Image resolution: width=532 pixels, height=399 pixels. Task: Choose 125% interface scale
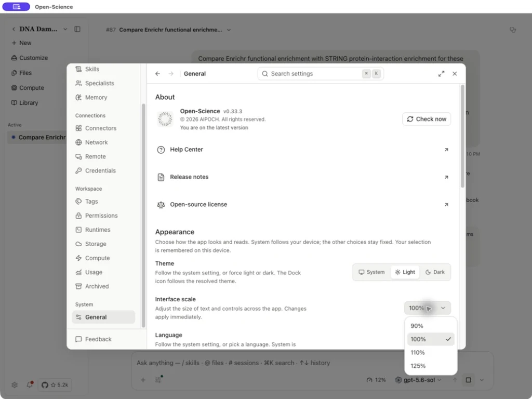click(431, 366)
